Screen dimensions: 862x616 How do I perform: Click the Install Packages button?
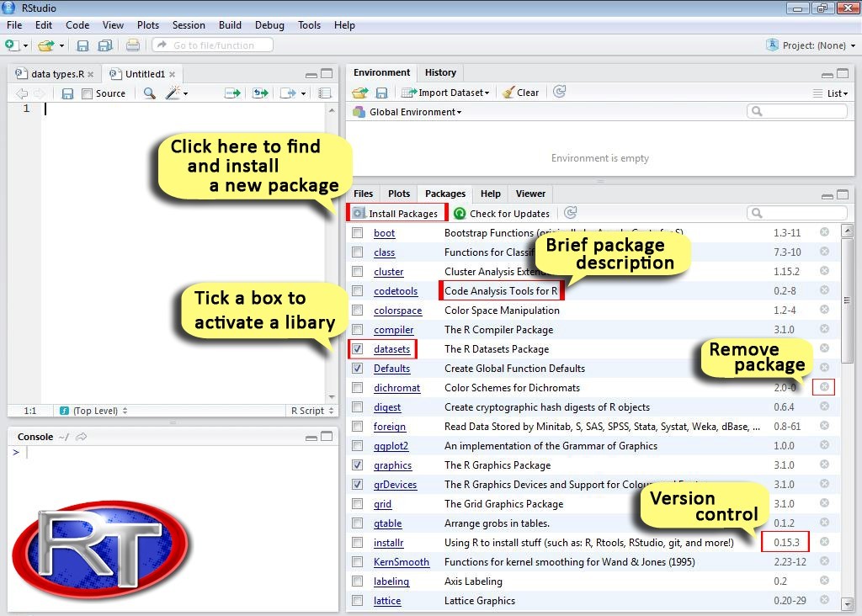coord(396,214)
